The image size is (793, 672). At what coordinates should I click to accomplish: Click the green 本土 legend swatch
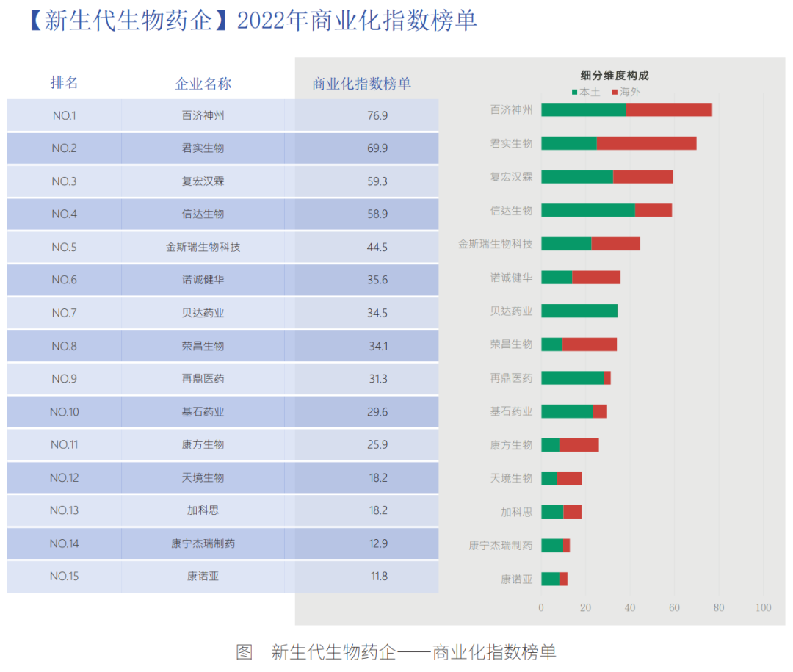click(x=575, y=92)
